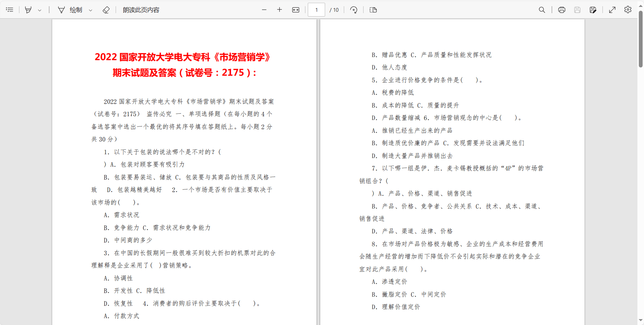This screenshot has width=644, height=325.
Task: Rotate the PDF pages
Action: point(354,10)
